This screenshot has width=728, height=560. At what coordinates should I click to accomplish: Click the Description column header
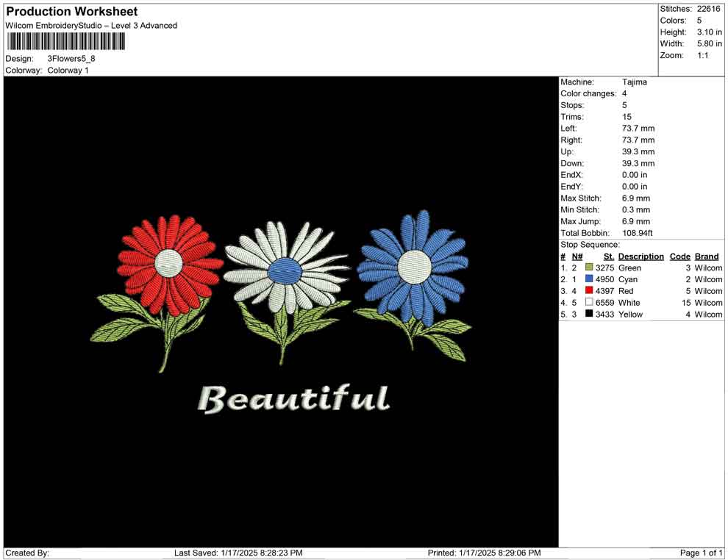coord(640,256)
